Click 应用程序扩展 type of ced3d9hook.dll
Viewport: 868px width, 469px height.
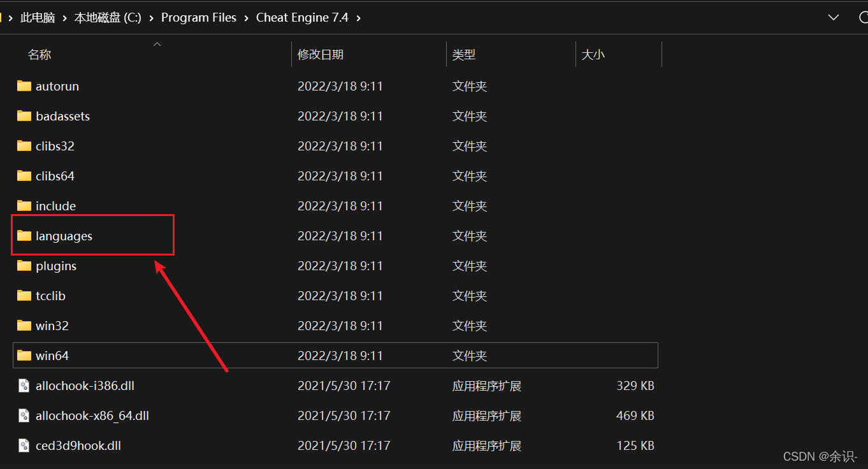tap(487, 445)
